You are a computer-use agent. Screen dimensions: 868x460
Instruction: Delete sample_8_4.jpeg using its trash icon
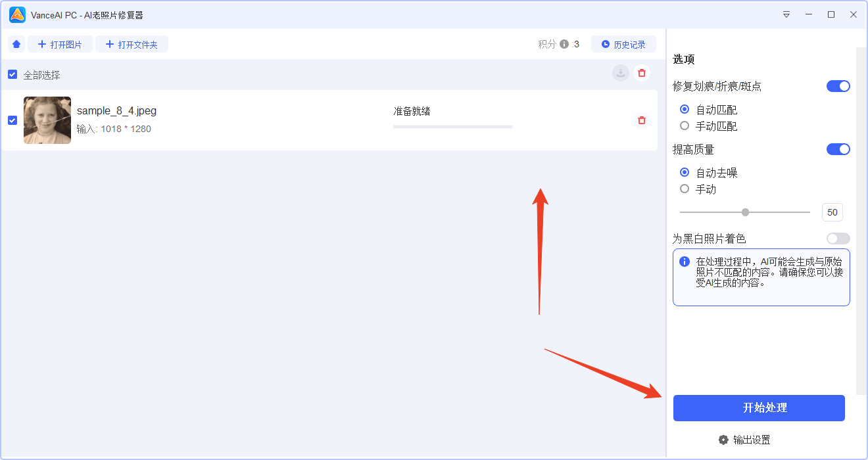(x=642, y=120)
